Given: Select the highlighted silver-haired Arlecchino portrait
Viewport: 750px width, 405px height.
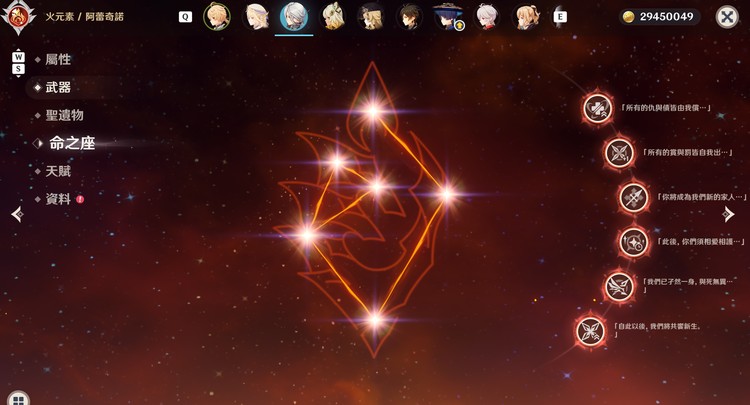Looking at the screenshot, I should coord(294,16).
